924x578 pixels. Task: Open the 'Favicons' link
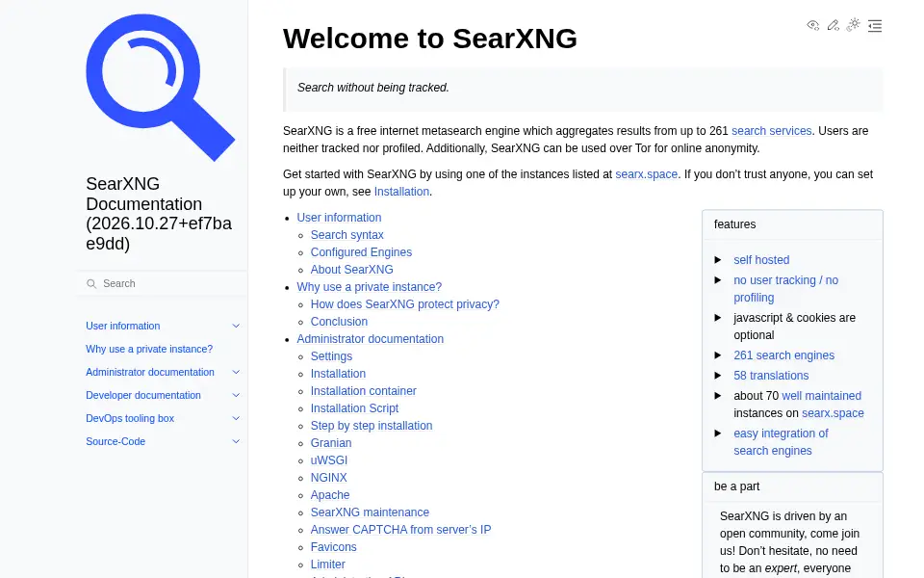[334, 547]
